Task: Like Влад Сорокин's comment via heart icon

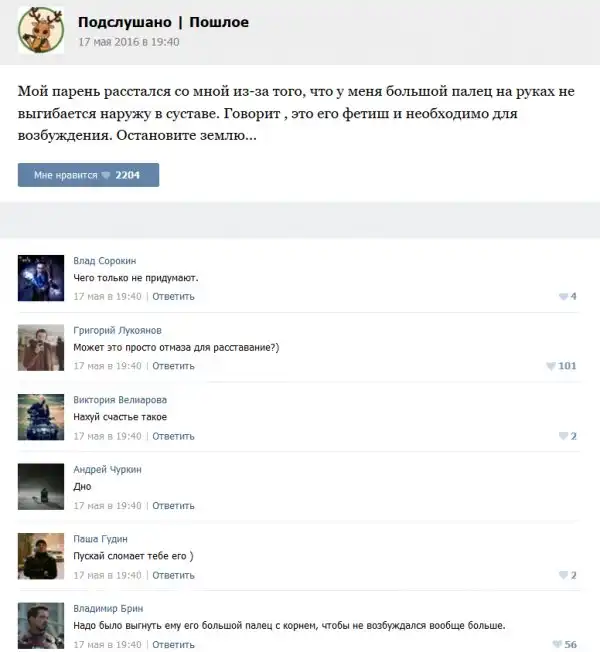Action: click(x=563, y=296)
